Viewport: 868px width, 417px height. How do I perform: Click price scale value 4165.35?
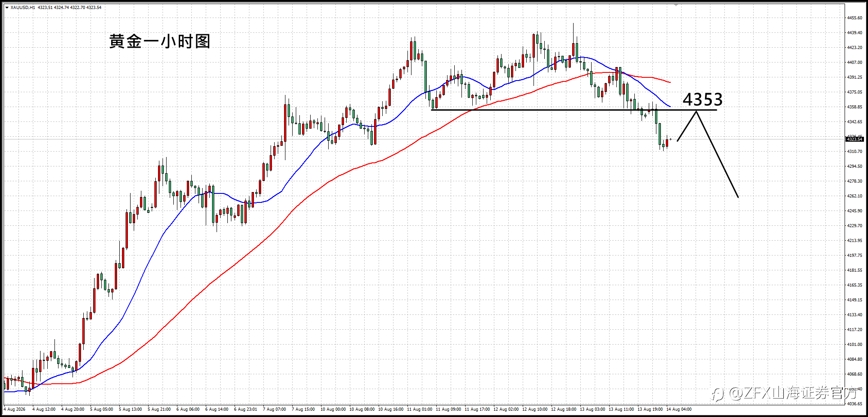click(854, 285)
